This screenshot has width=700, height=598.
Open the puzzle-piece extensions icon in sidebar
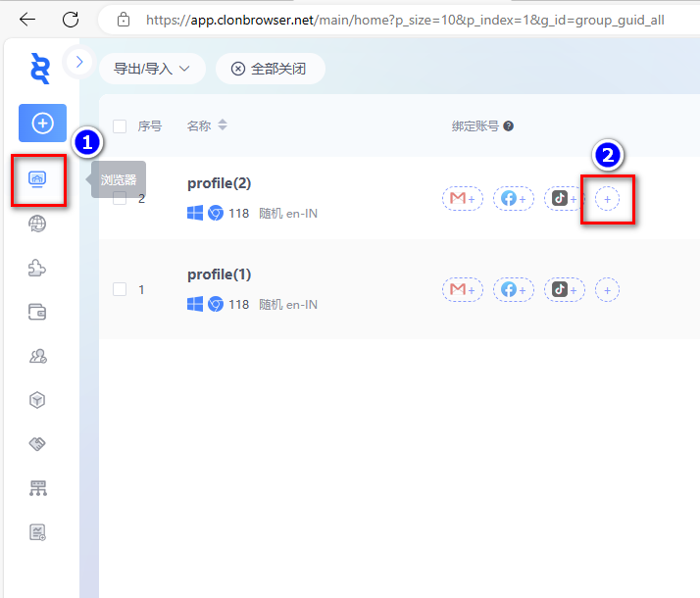pos(38,269)
